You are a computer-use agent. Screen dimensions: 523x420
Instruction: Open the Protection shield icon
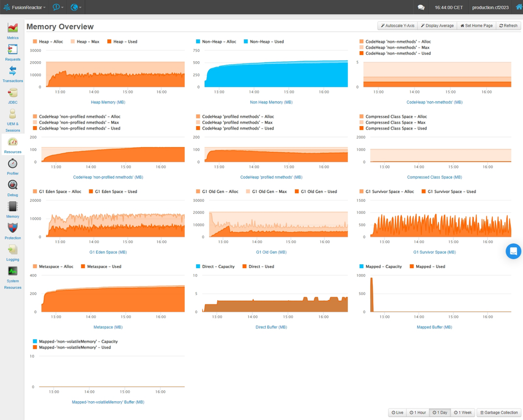coord(13,228)
